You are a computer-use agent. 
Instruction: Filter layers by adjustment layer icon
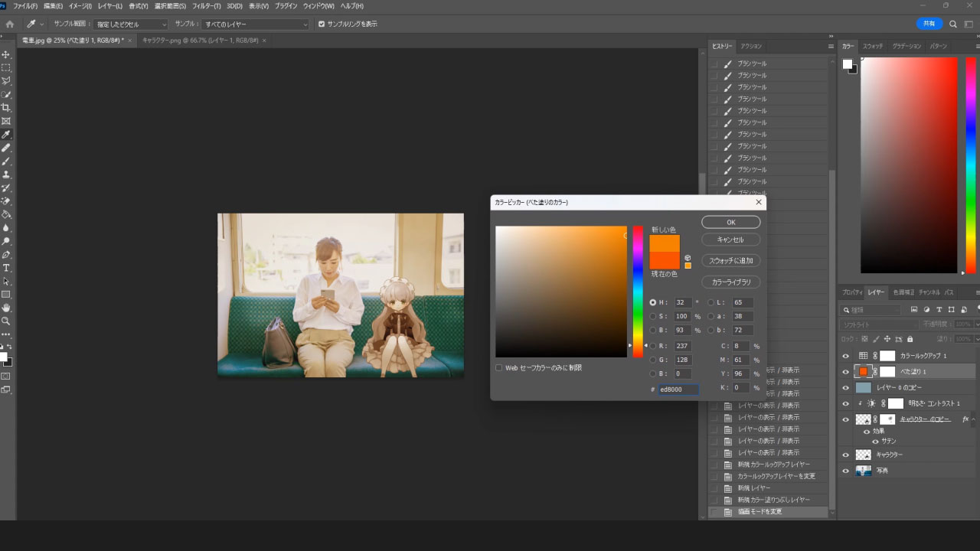926,310
